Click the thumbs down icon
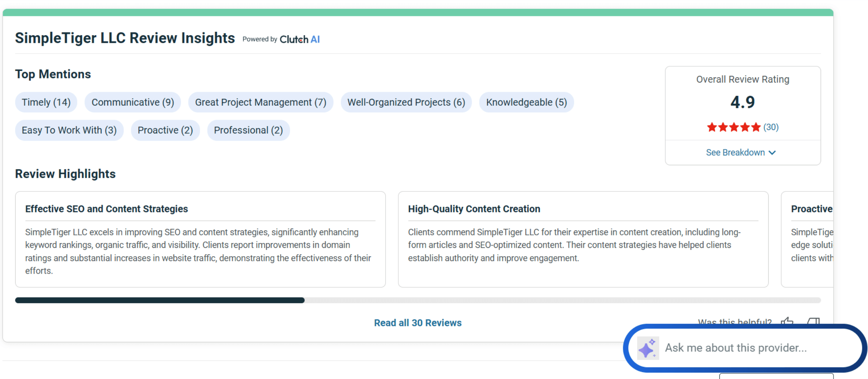The width and height of the screenshot is (868, 379). pos(813,321)
